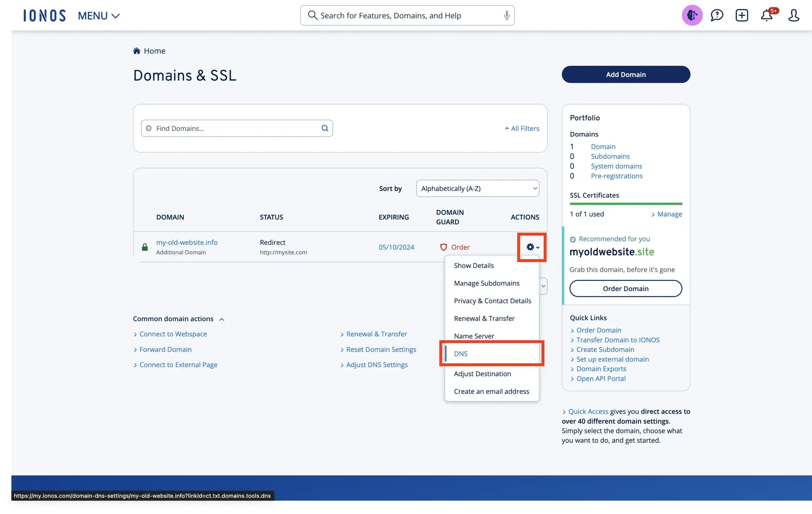The image size is (812, 514).
Task: Open the Sort by Alphabetically dropdown
Action: [x=477, y=188]
